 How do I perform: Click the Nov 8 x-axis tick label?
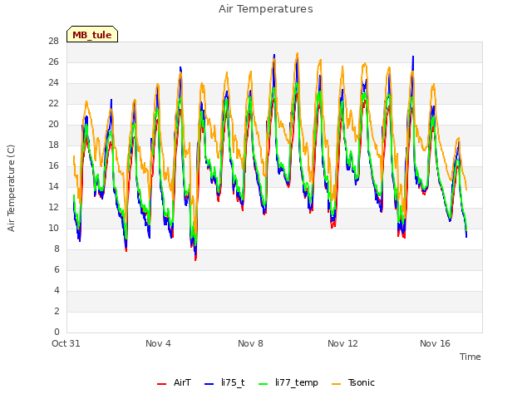250,343
